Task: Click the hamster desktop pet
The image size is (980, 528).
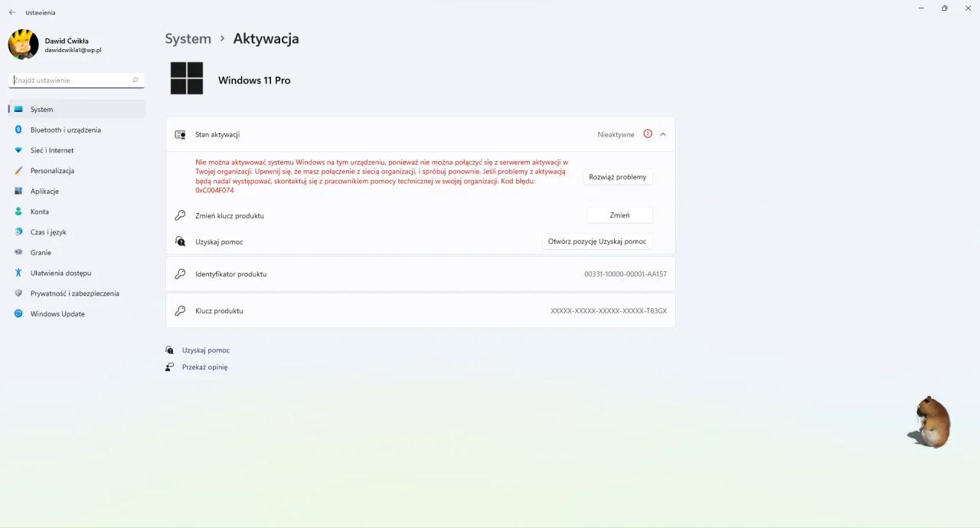Action: pyautogui.click(x=930, y=422)
